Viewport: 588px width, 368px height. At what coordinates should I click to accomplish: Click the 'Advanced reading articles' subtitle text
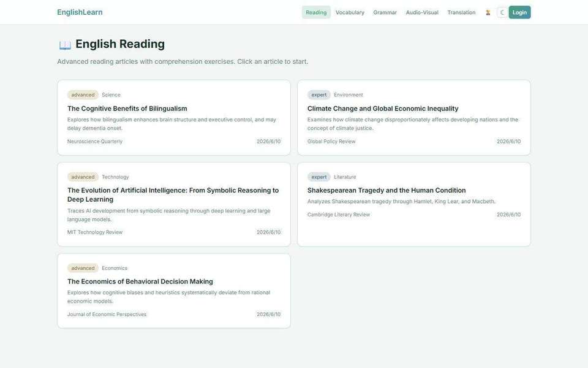(183, 61)
